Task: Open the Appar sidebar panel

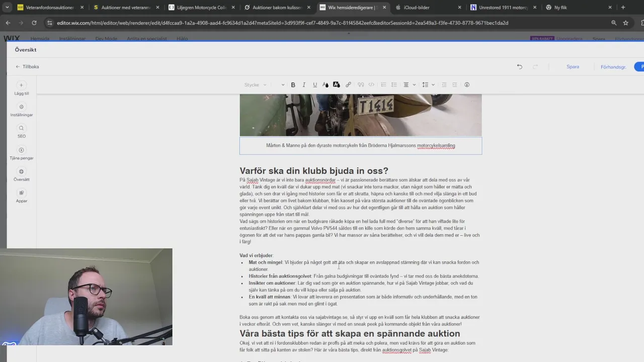Action: coord(21,196)
